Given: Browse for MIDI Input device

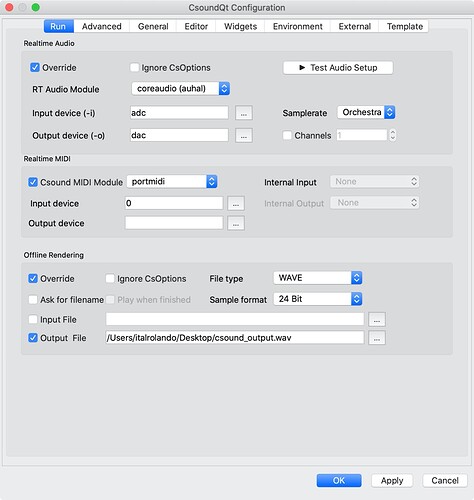Looking at the screenshot, I should [x=236, y=203].
